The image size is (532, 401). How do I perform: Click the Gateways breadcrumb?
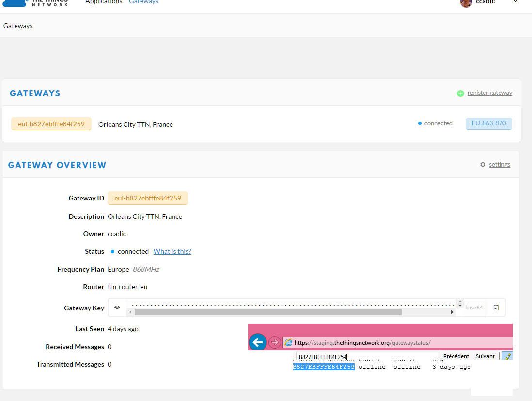point(18,26)
